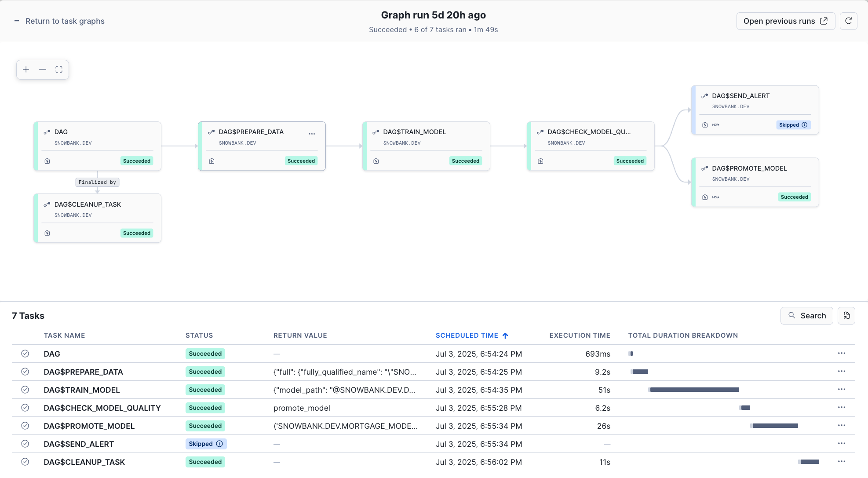Click the stream condition icon on DAG$SEND_ALERT node
868x478 pixels.
click(x=716, y=125)
